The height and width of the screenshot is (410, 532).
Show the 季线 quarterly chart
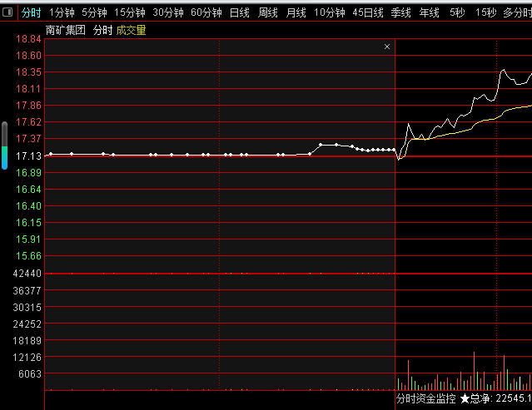click(400, 12)
